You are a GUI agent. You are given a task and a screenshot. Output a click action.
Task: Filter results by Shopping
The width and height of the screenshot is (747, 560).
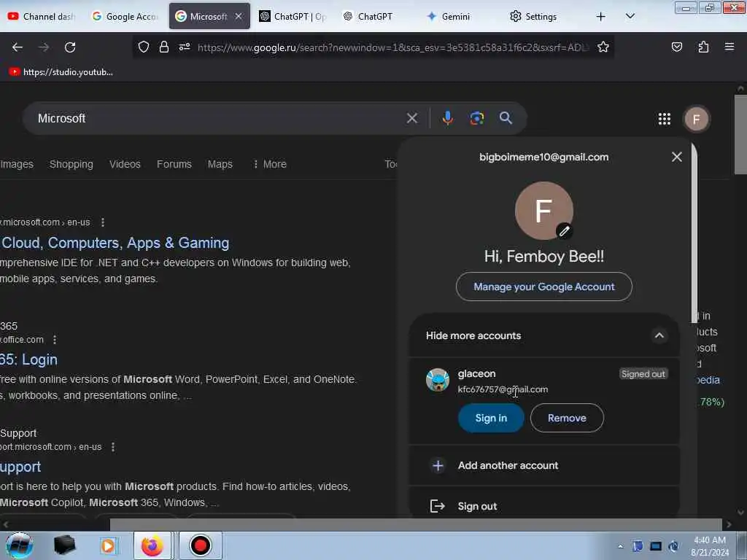(x=71, y=164)
